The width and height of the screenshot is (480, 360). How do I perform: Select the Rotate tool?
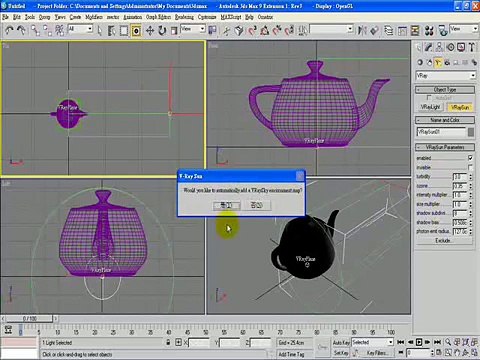tap(162, 31)
